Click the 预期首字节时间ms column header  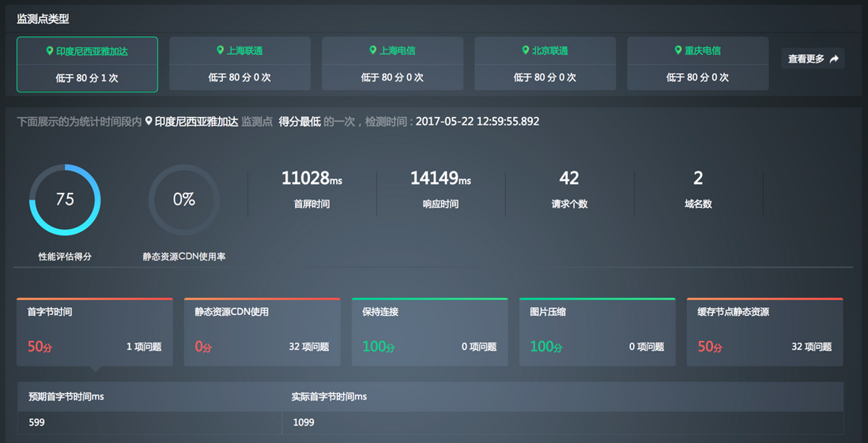(66, 396)
